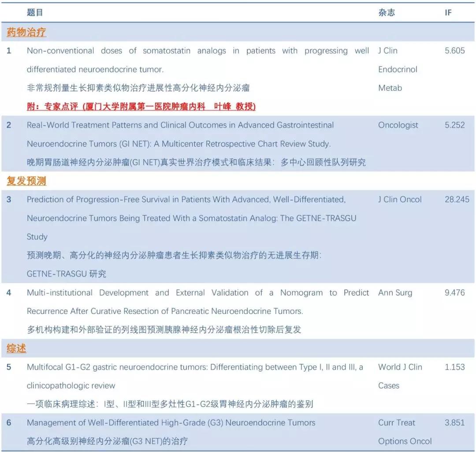The width and height of the screenshot is (476, 452).
Task: Click the IF column header
Action: (x=448, y=13)
